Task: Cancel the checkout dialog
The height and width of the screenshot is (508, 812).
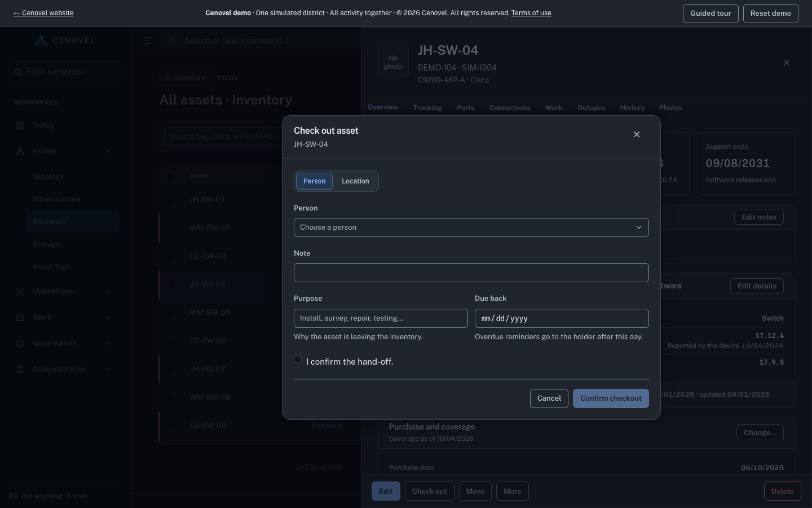Action: 549,398
